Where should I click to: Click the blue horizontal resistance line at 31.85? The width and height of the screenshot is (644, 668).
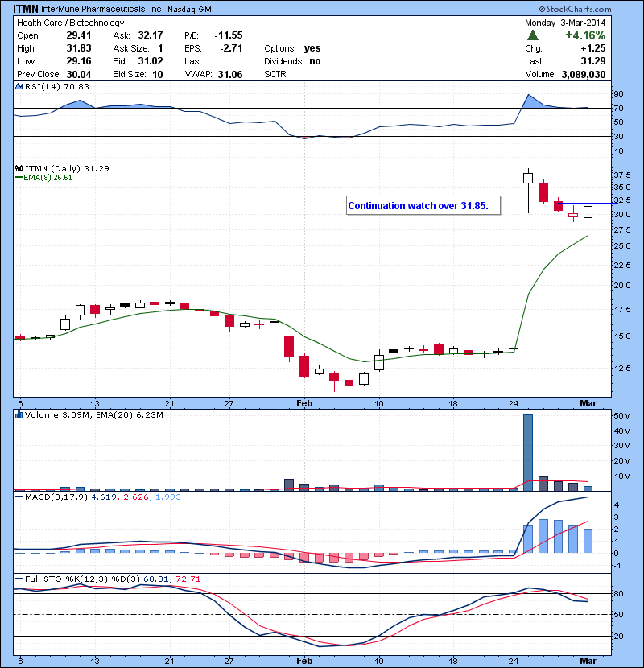pyautogui.click(x=588, y=204)
